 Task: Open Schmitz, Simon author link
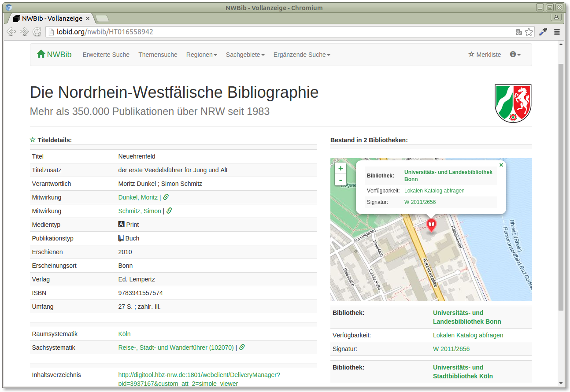click(140, 211)
